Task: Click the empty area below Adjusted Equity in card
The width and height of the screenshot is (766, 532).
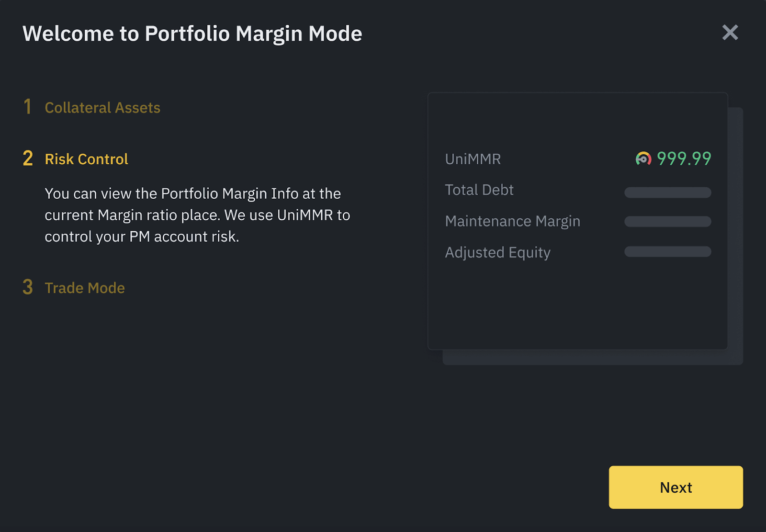Action: click(577, 306)
